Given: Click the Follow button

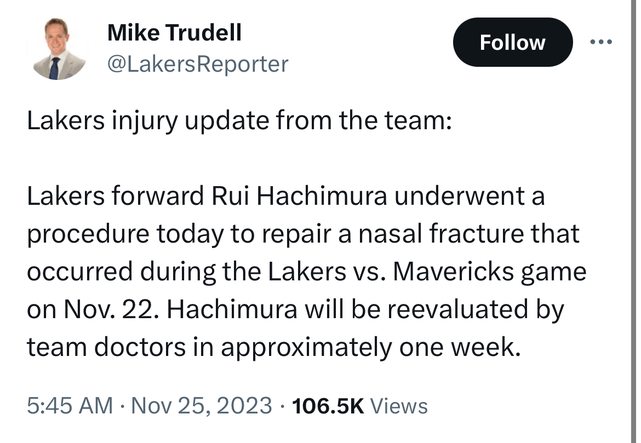Looking at the screenshot, I should (513, 43).
